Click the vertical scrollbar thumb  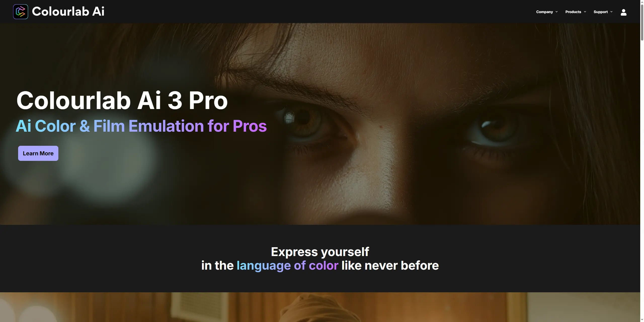pyautogui.click(x=642, y=22)
